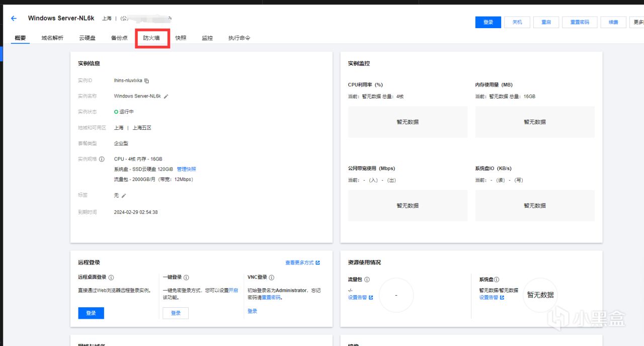This screenshot has height=346, width=644.
Task: Click outlined 登录 under 一键登录
Action: [x=176, y=313]
